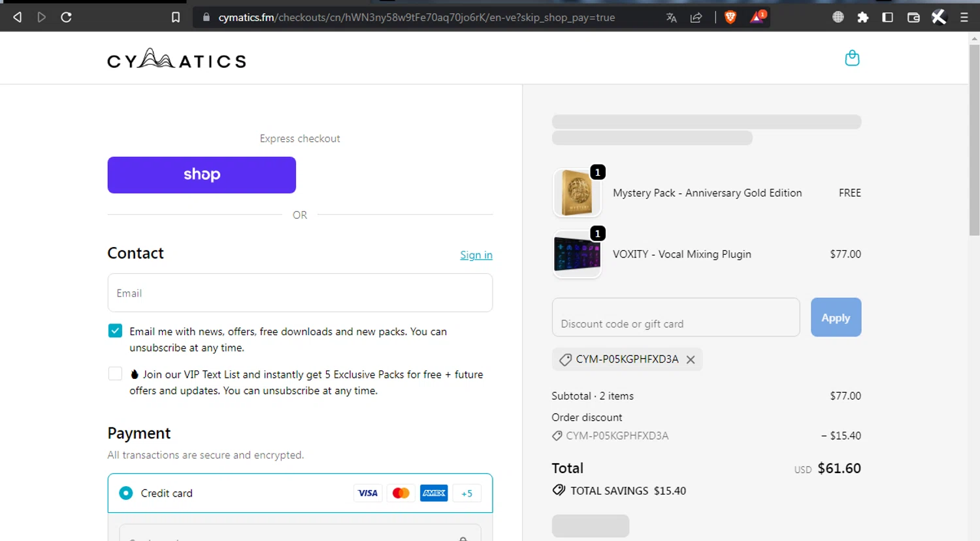Click 'VOXITY - Vocal Mixing Plugin' text

682,254
